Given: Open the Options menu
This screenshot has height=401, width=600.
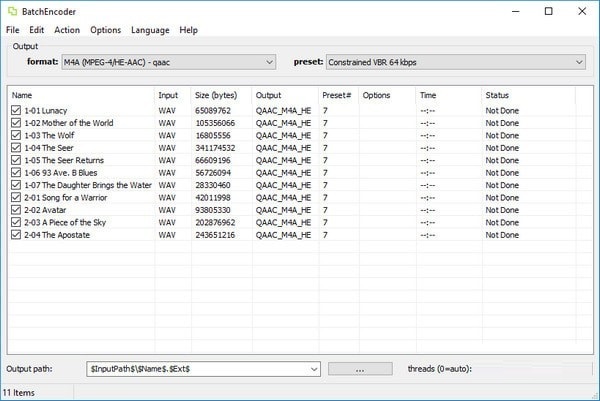Looking at the screenshot, I should coord(105,30).
